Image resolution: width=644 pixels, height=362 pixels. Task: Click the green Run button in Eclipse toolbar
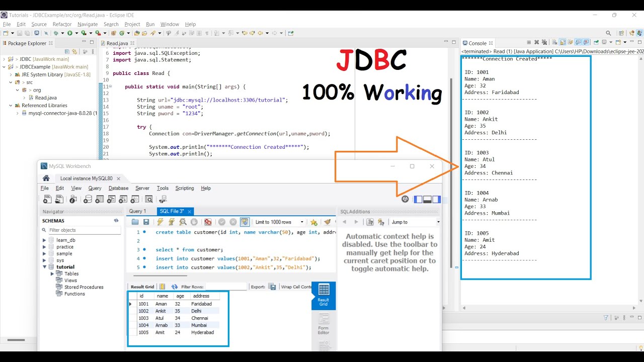coord(69,33)
